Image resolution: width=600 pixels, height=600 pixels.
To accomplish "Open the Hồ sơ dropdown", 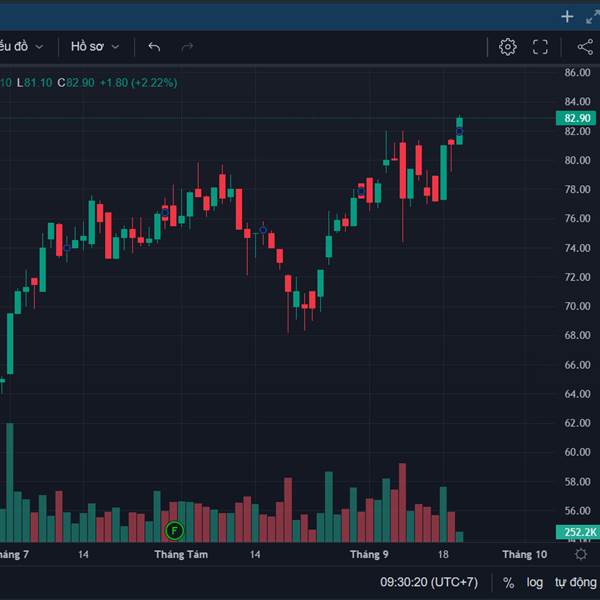I will 95,47.
